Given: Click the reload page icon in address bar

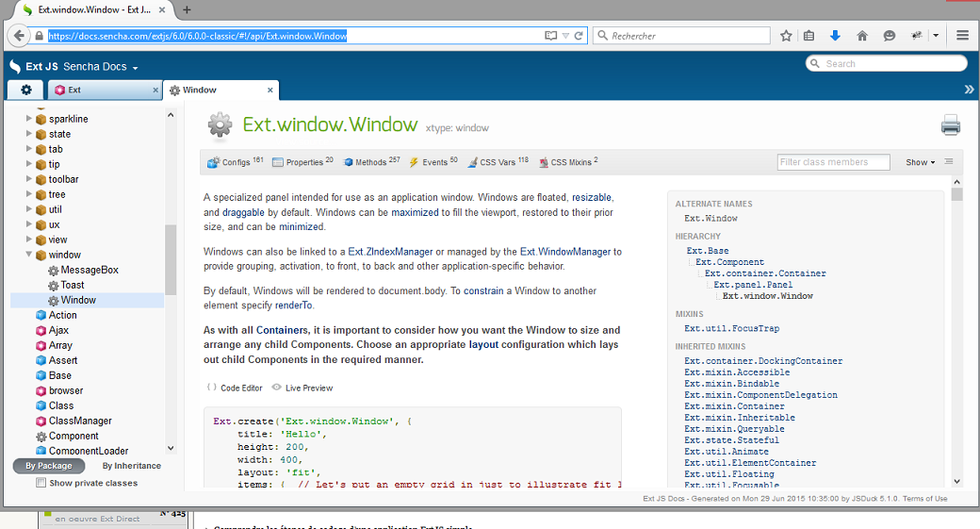Looking at the screenshot, I should click(579, 36).
